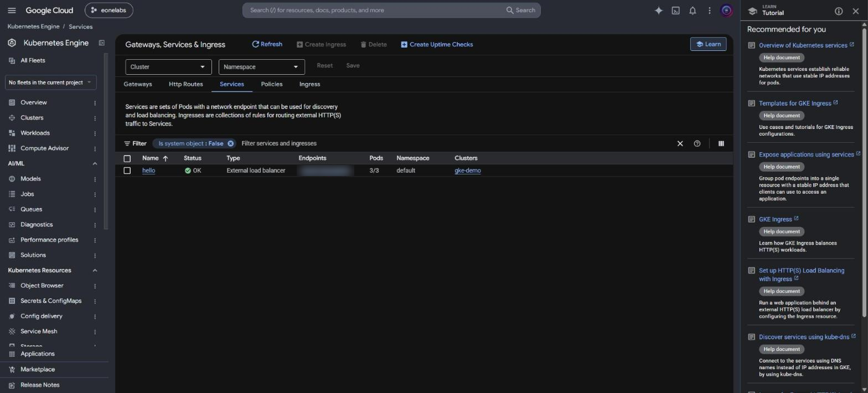Viewport: 868px width, 393px height.
Task: Open the fleets selector dropdown
Action: 51,82
